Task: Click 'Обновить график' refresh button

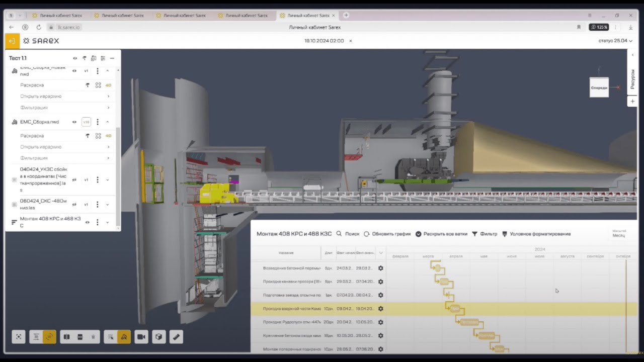Action: point(387,234)
